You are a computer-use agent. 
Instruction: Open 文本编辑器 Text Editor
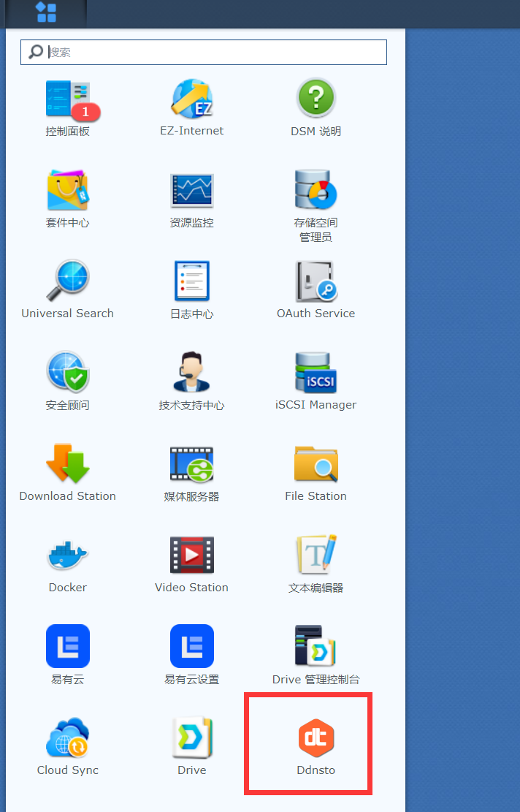click(x=316, y=564)
